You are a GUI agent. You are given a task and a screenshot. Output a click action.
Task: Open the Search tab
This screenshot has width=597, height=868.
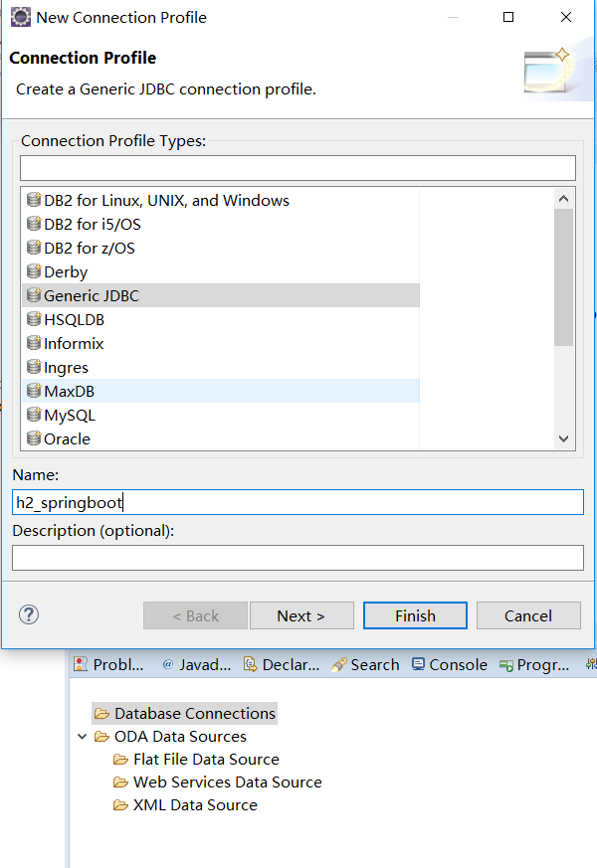[365, 665]
